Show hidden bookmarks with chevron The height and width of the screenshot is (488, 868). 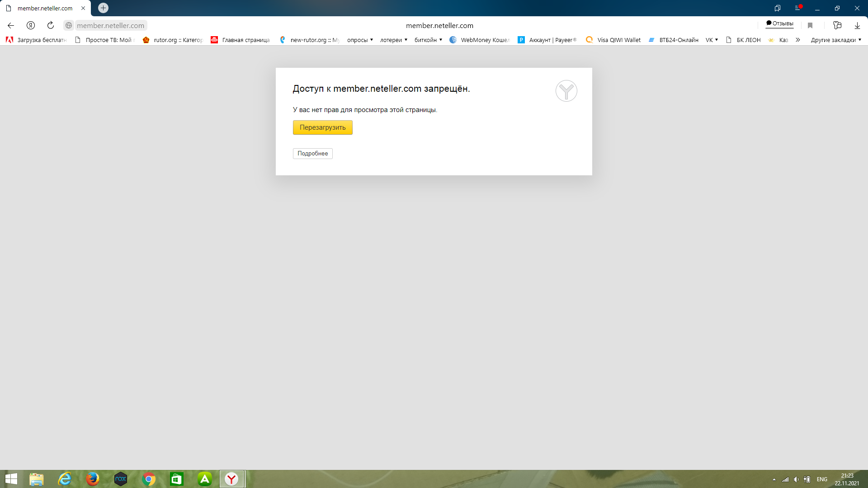(798, 40)
